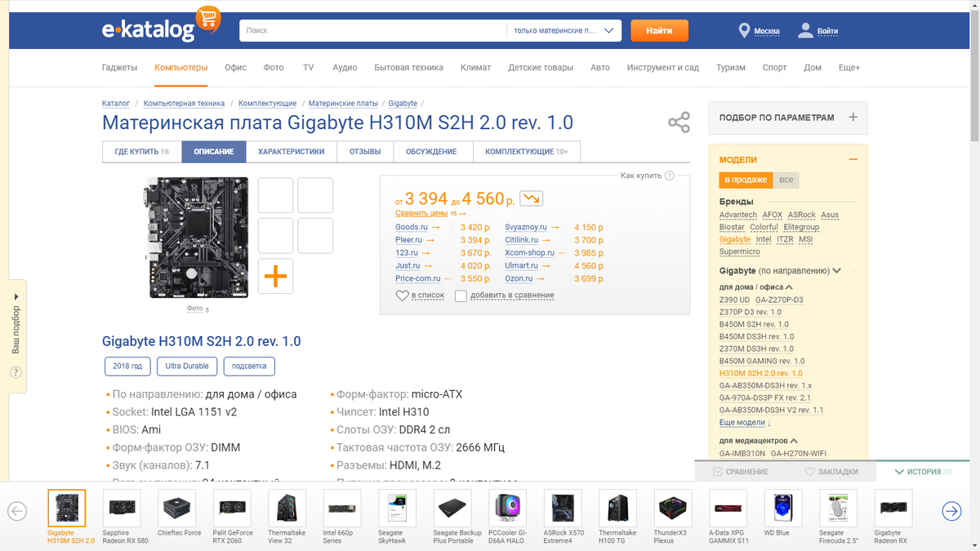
Task: Open ThunderX3 Plexus thumbnail
Action: click(x=673, y=509)
